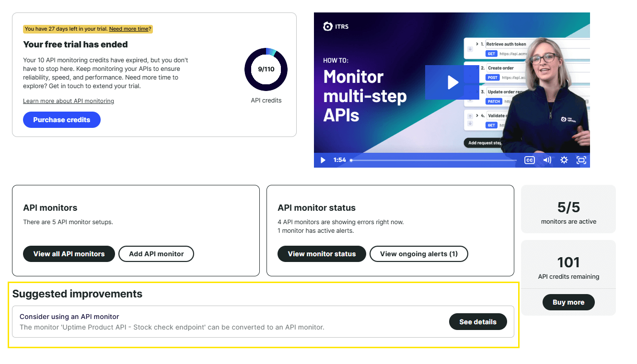This screenshot has width=637, height=364.
Task: Toggle closed captions on the video
Action: (529, 160)
